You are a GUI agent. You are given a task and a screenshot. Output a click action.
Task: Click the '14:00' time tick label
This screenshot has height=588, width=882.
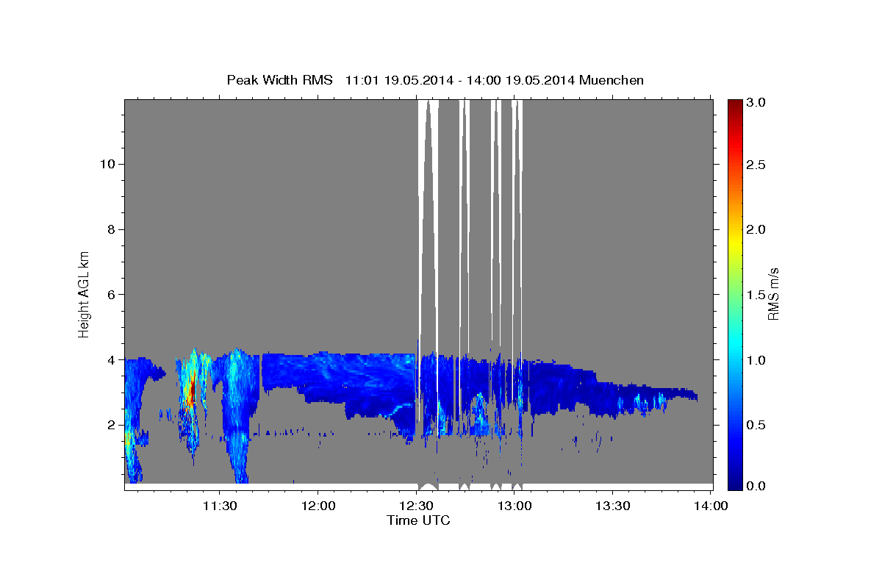[x=711, y=506]
